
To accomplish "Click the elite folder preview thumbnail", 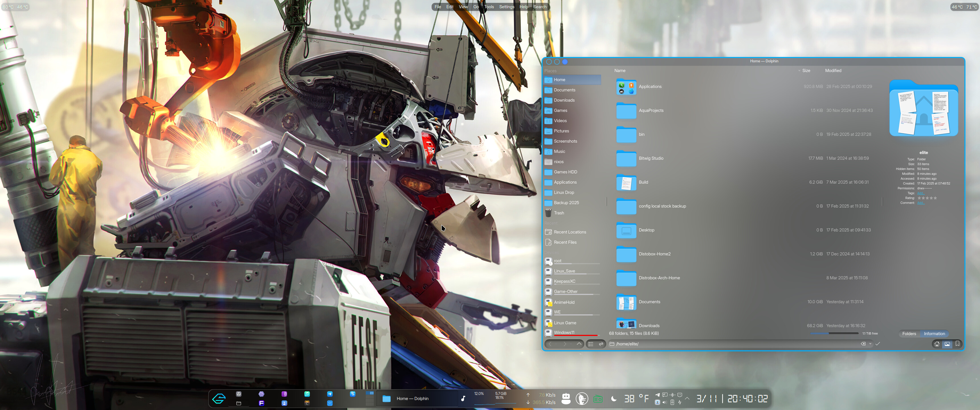I will coord(924,108).
